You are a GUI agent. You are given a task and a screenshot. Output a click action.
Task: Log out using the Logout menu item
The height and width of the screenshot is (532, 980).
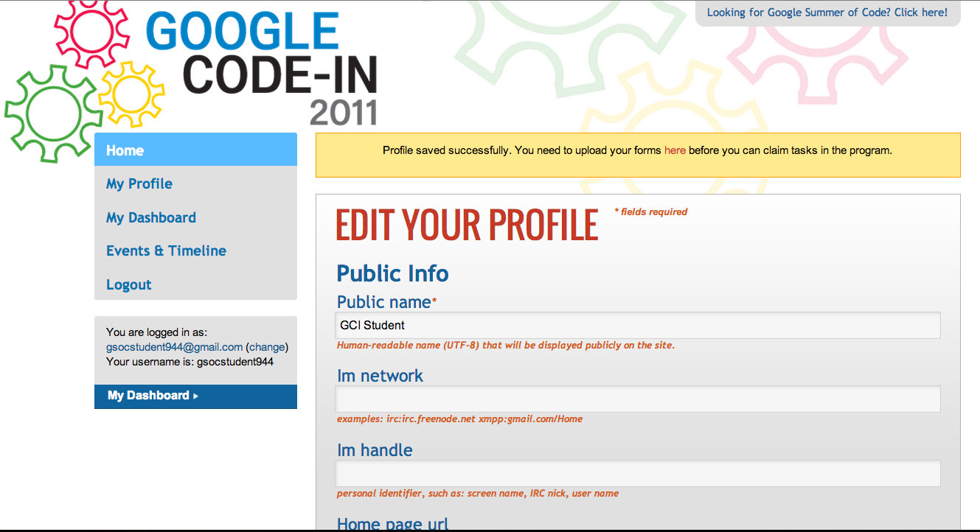(129, 284)
